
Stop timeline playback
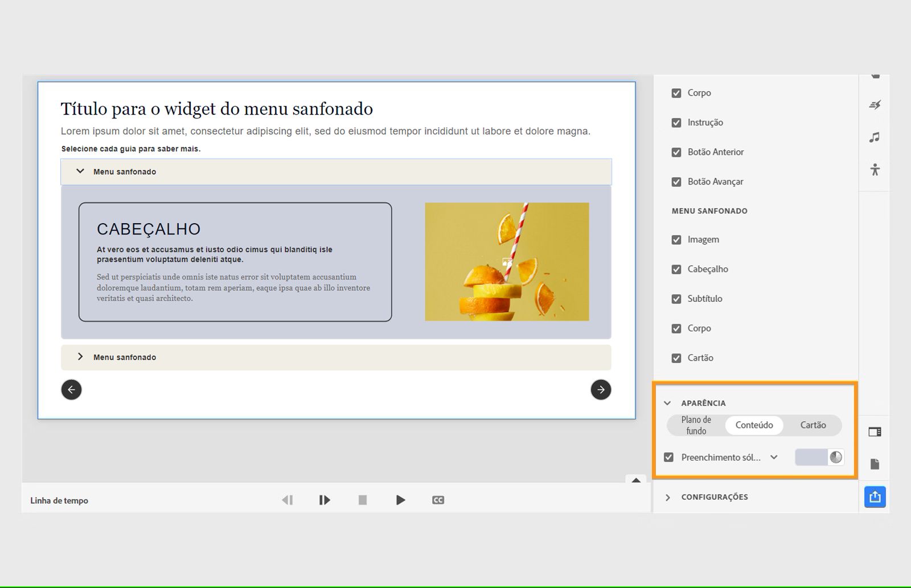pyautogui.click(x=363, y=500)
